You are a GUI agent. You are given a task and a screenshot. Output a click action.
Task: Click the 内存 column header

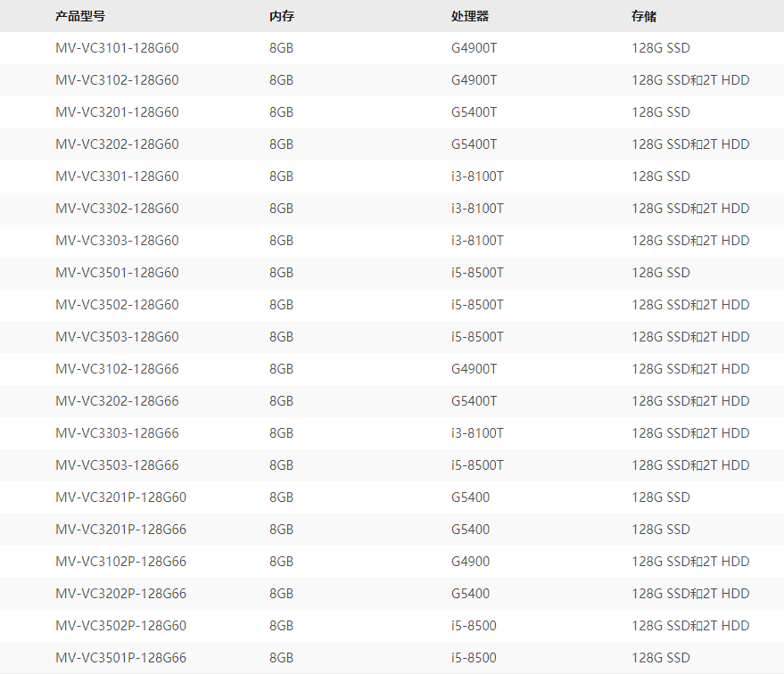282,16
